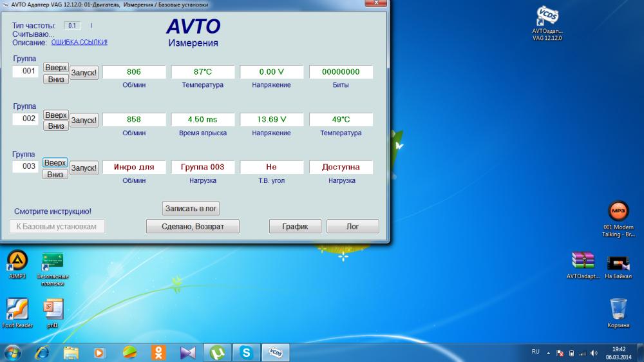Switch to the VCDS taskbar button

click(x=276, y=353)
